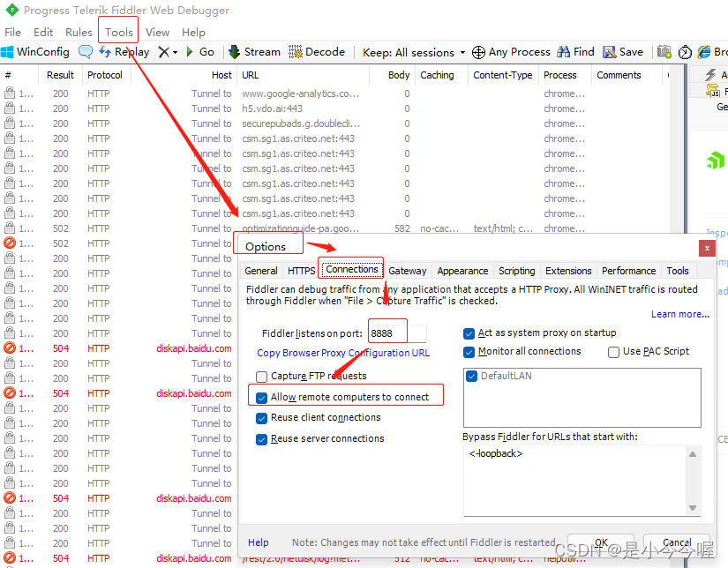Click Bypass URLs text box with loopback
The height and width of the screenshot is (568, 728).
pyautogui.click(x=575, y=481)
